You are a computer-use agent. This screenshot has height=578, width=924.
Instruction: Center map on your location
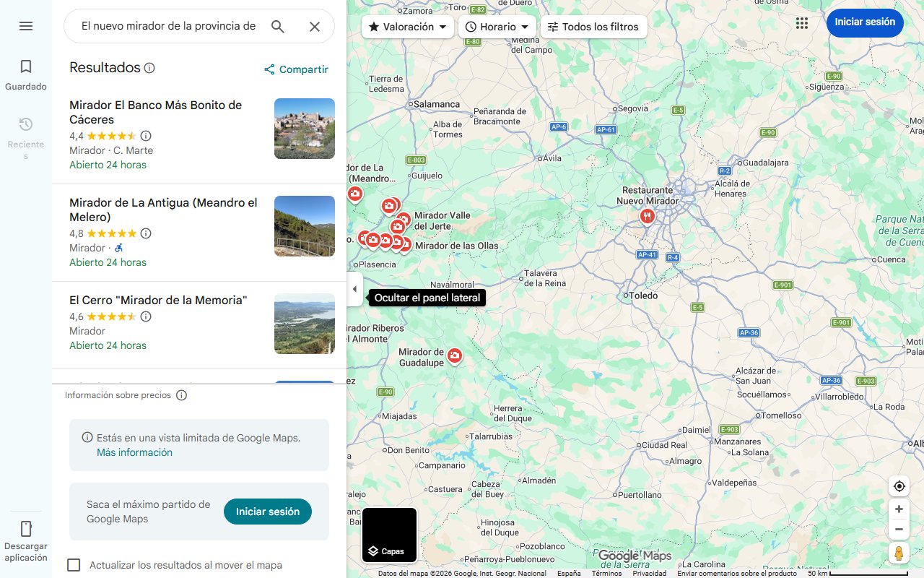(x=899, y=486)
